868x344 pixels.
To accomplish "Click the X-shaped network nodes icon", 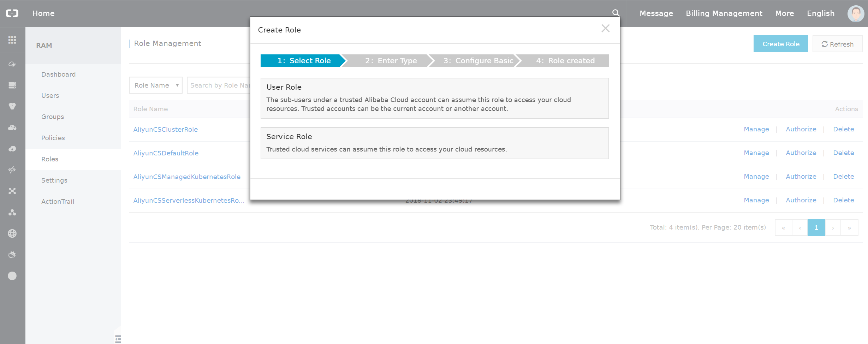I will coord(12,191).
